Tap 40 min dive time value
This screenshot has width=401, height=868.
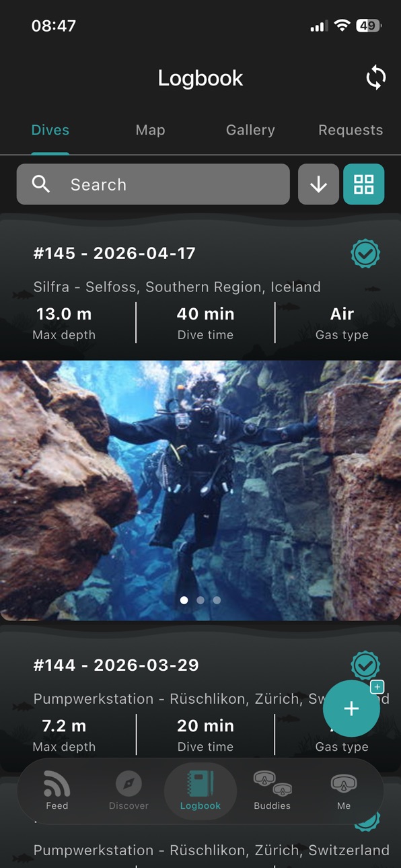(x=205, y=314)
